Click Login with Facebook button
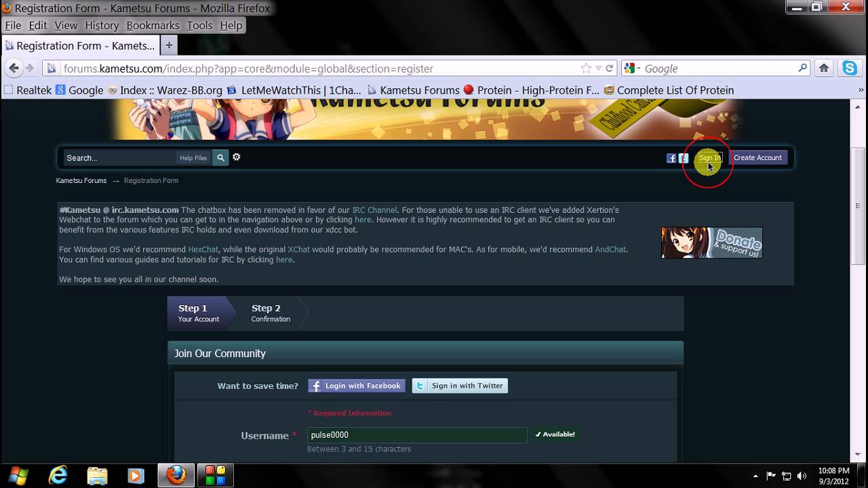 (x=357, y=386)
